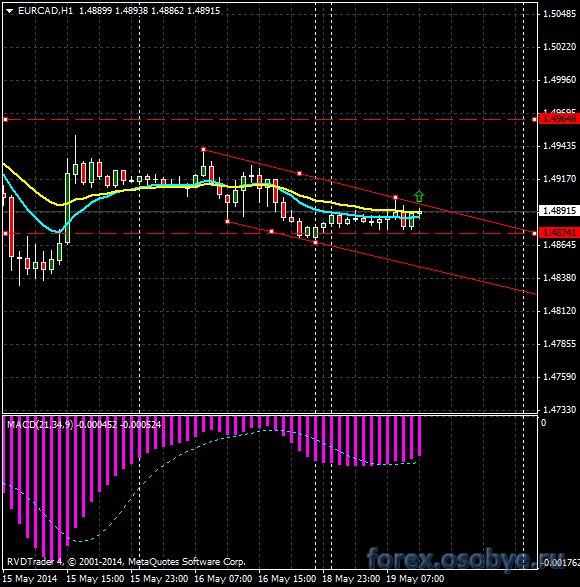Click the EURCAD,H1 symbol title text
Viewport: 580px width, 587px height.
tap(45, 11)
